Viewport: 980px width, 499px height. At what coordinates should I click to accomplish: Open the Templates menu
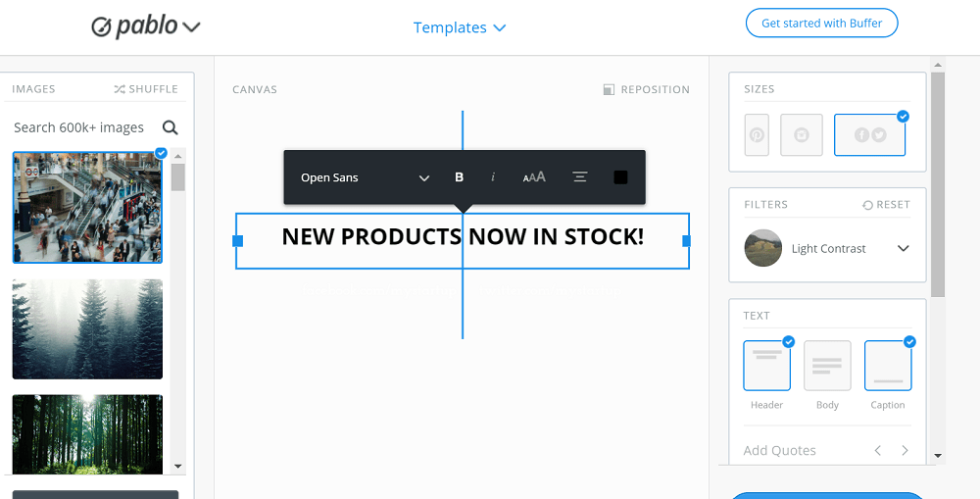coord(460,27)
